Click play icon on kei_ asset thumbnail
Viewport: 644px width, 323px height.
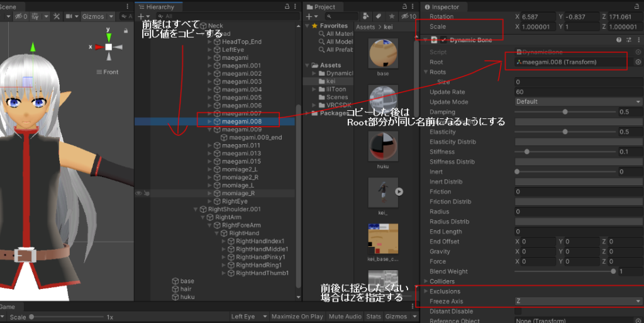coord(399,191)
